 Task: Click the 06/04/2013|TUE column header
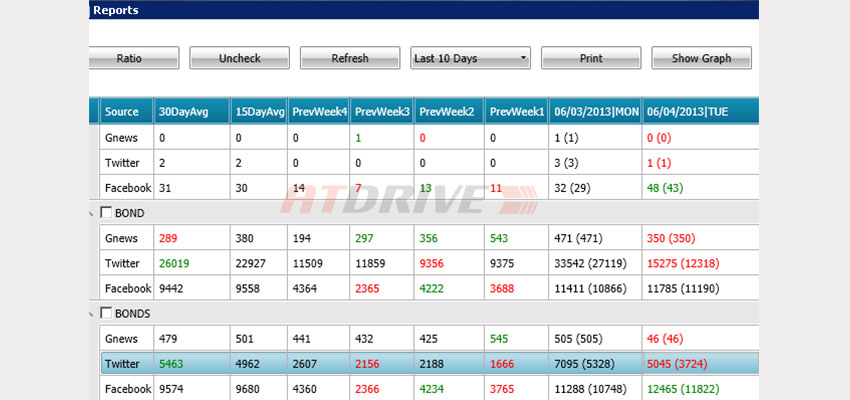pos(700,112)
